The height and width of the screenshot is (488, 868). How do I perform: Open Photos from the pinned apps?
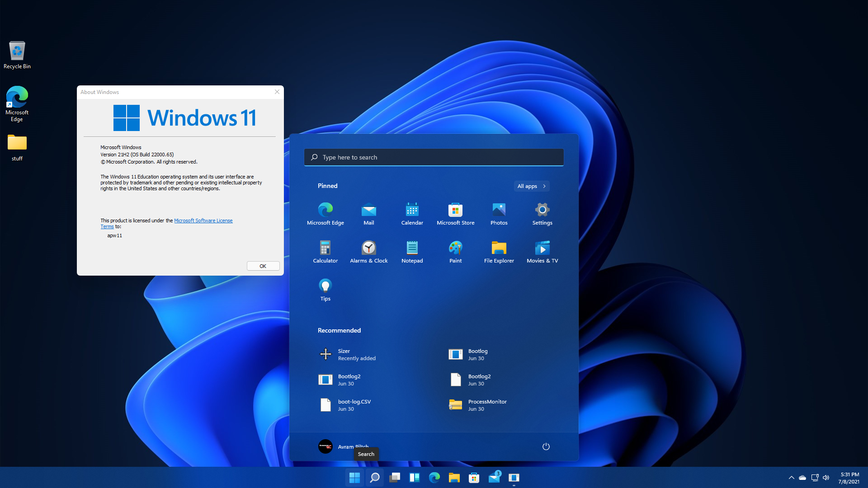(x=499, y=213)
